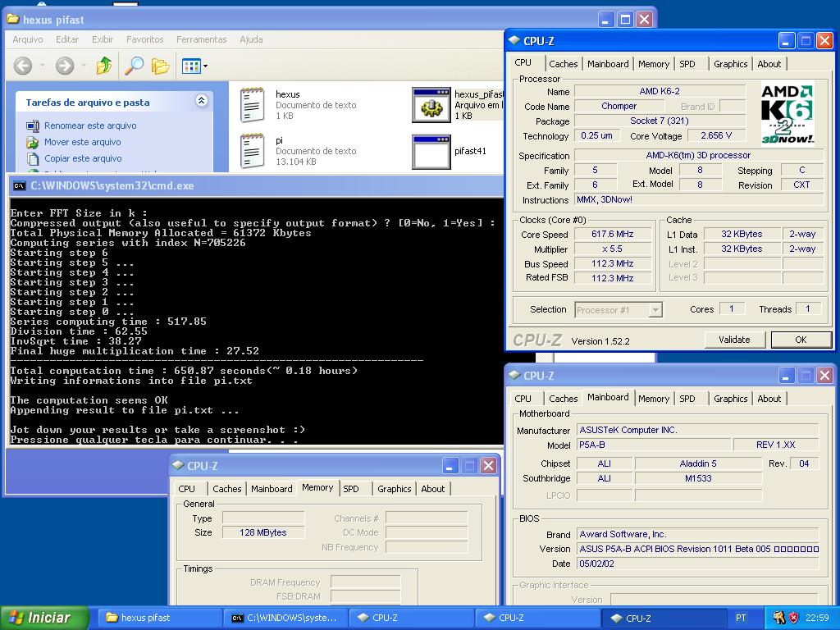Select SPD tab in Mainboard CPU-Z window
This screenshot has height=630, width=840.
tap(687, 399)
